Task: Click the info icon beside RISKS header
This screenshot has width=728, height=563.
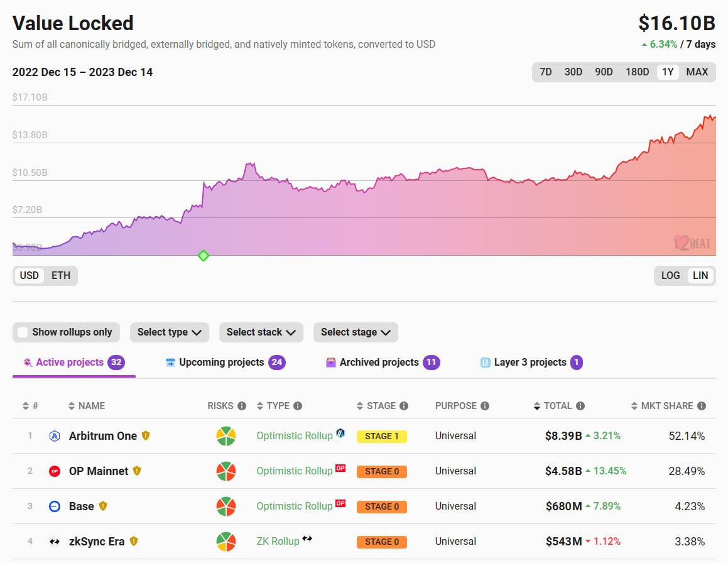Action: pos(242,406)
